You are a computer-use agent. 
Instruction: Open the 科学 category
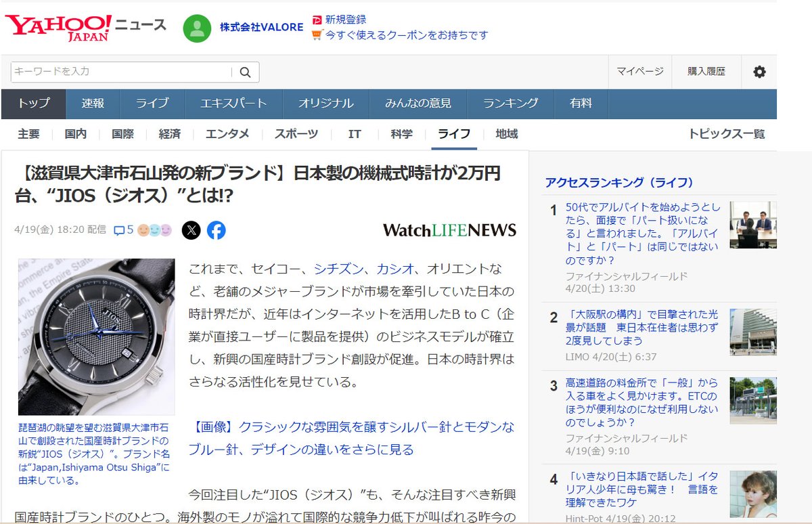click(401, 134)
